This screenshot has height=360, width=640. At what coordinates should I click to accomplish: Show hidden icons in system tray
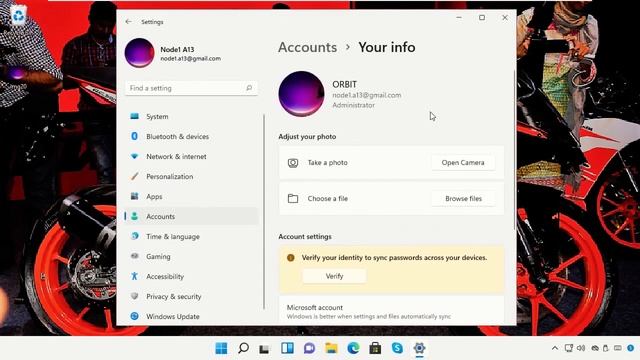[x=555, y=348]
